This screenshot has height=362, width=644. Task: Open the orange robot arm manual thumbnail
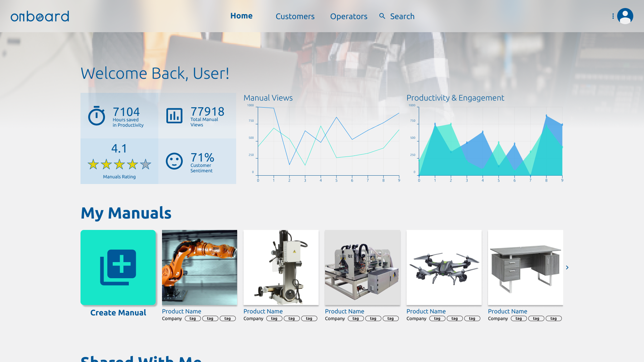(199, 267)
